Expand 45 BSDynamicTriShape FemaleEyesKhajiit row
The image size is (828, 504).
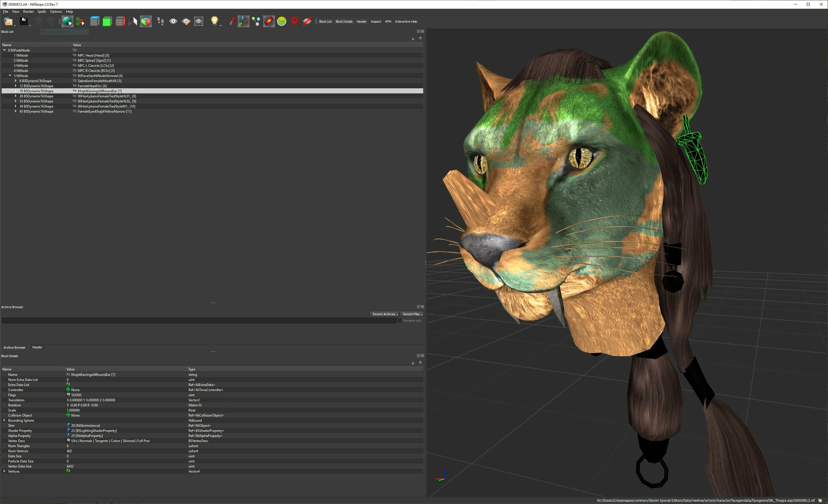point(16,111)
